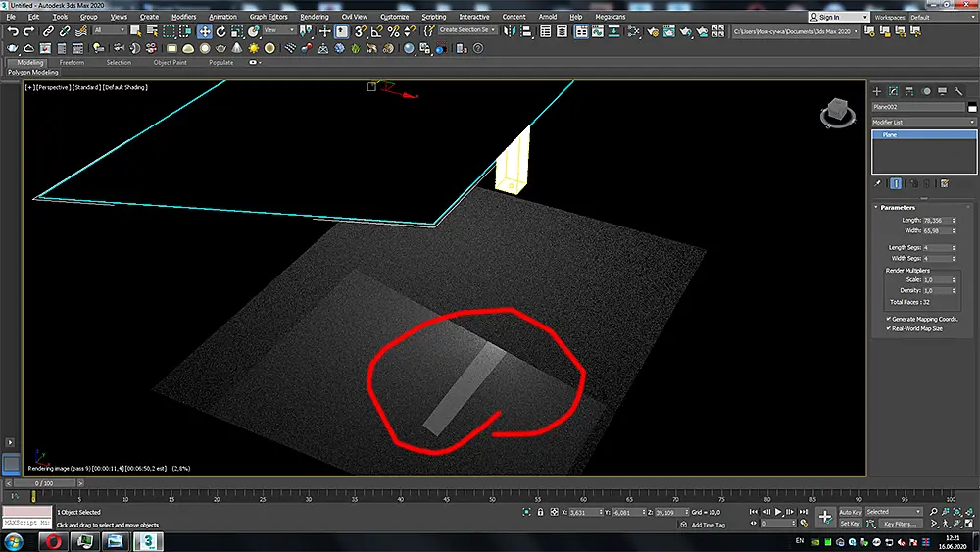The image size is (980, 552).
Task: Toggle Set Key mode button
Action: [850, 524]
